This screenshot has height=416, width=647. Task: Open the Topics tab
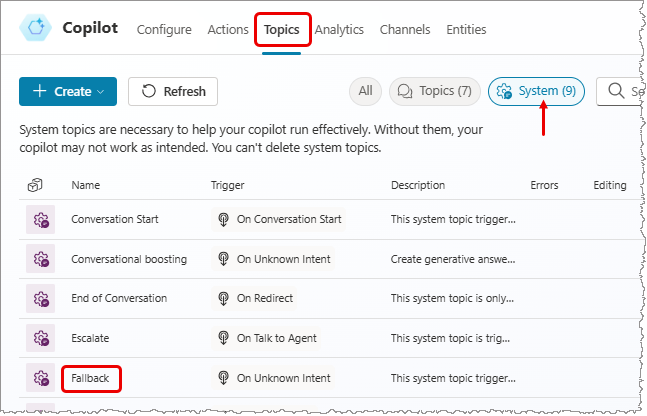pos(281,30)
